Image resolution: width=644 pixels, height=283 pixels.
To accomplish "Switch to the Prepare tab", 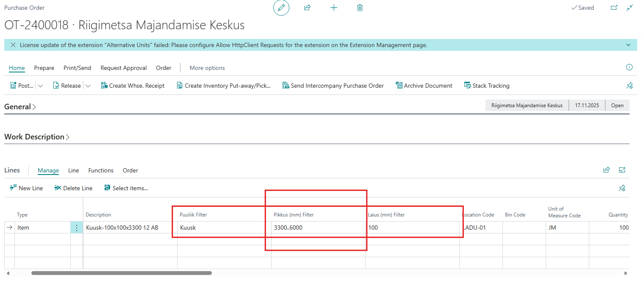I will (44, 68).
